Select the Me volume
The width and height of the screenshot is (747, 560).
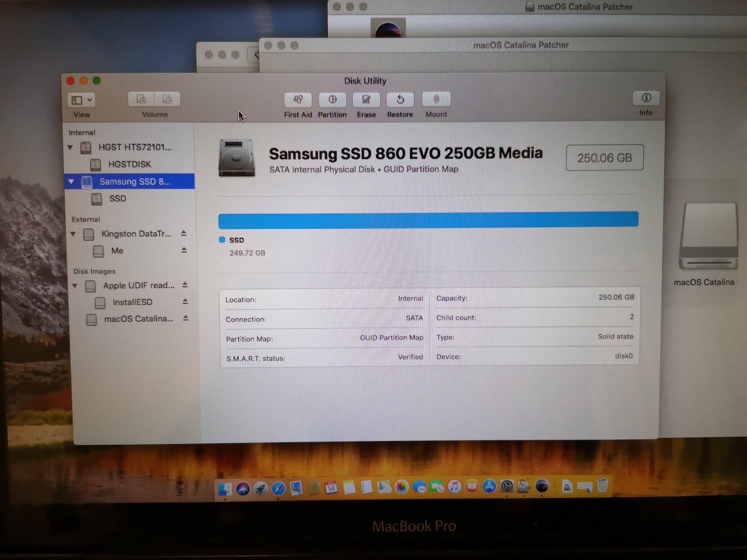(x=117, y=251)
